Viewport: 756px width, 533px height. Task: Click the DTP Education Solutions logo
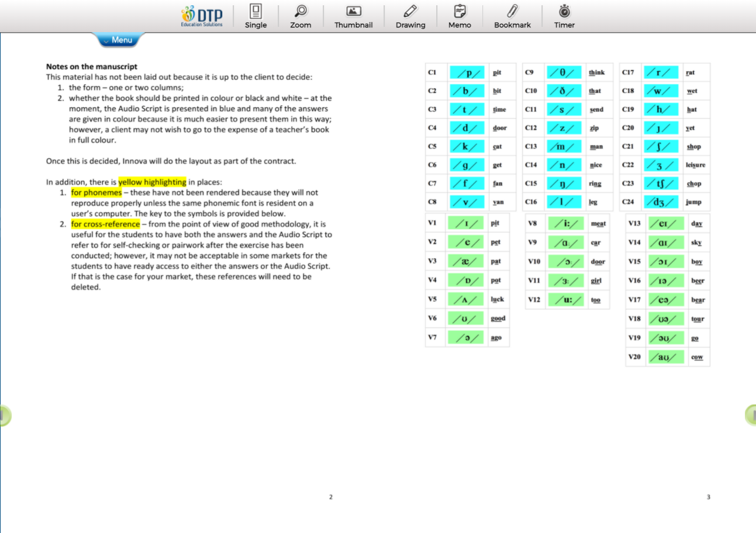[202, 16]
